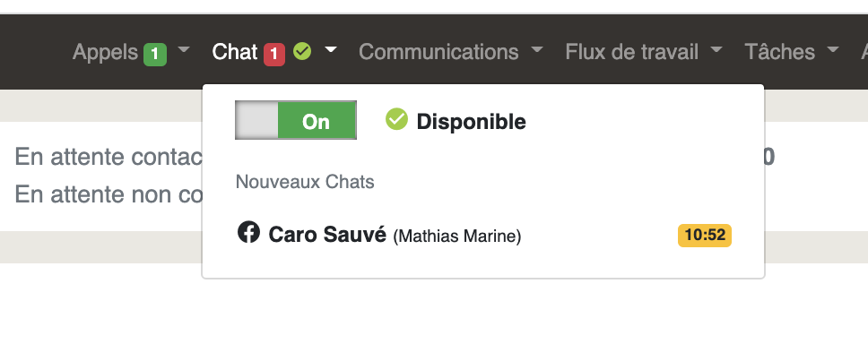The width and height of the screenshot is (868, 344).
Task: Collapse the Chat dropdown arrow
Action: [x=331, y=50]
